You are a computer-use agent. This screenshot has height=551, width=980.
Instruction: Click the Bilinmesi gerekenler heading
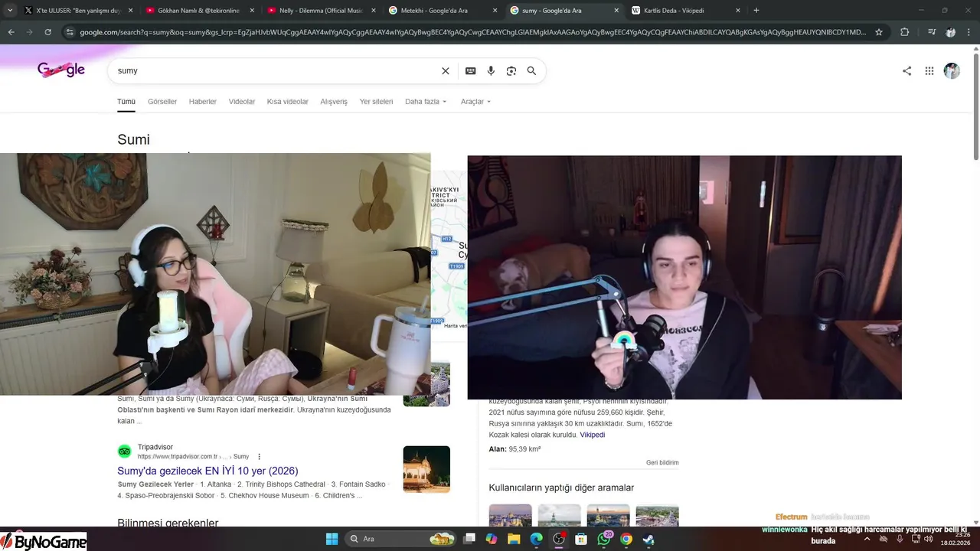pos(168,523)
